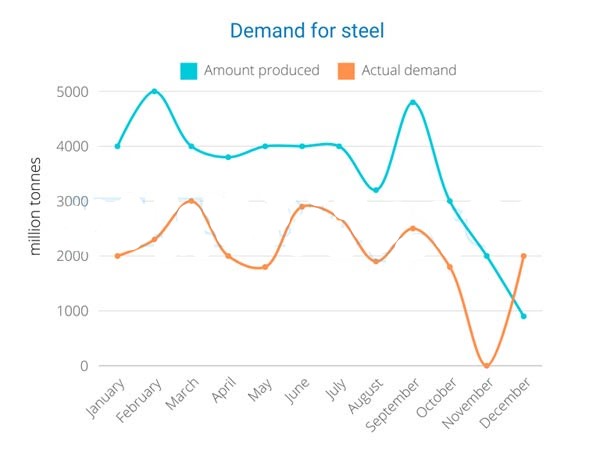
Task: Toggle the Amount produced legend label
Action: [x=262, y=70]
